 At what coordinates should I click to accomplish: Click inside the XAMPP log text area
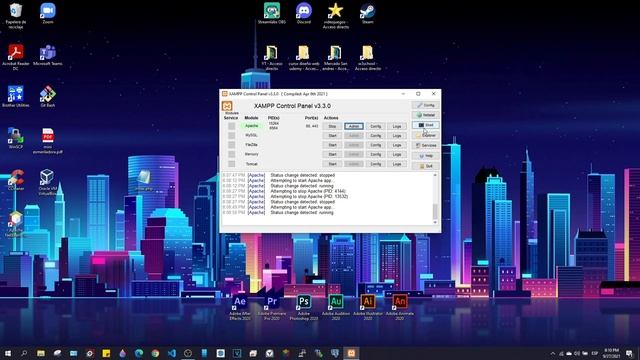click(x=327, y=199)
